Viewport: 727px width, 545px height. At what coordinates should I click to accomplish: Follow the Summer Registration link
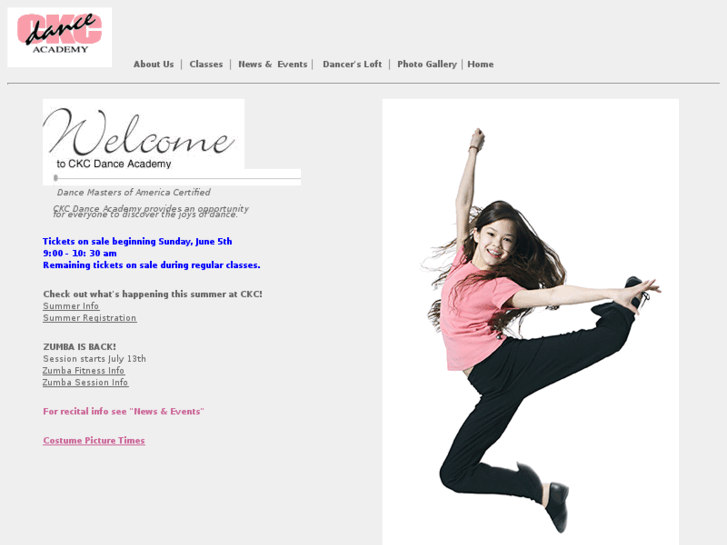click(x=89, y=318)
